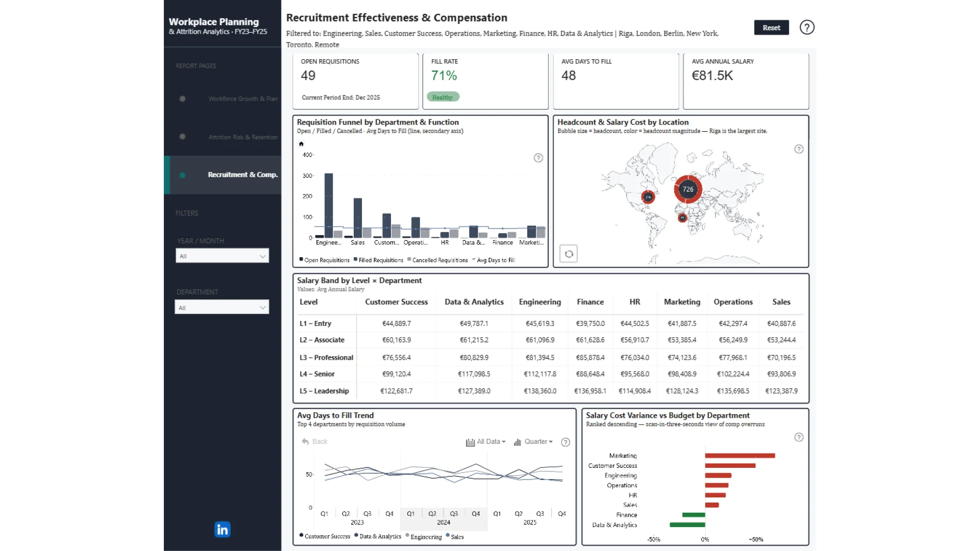
Task: Toggle the Sales trend legend entry
Action: pos(455,537)
